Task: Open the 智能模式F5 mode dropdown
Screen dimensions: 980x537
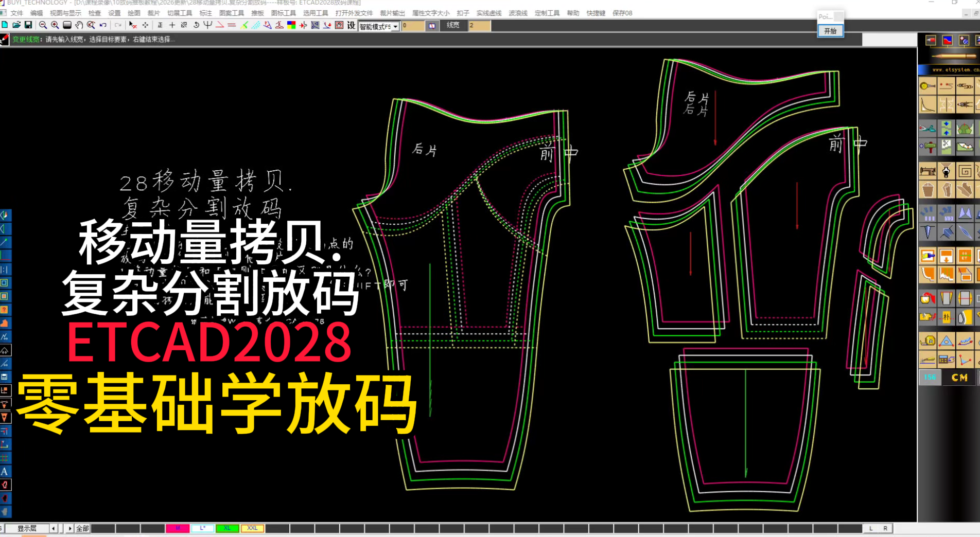Action: coord(396,26)
